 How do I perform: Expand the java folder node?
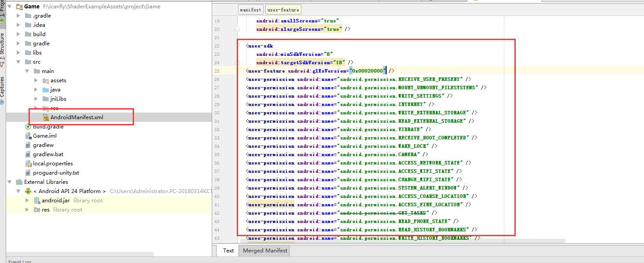click(36, 90)
